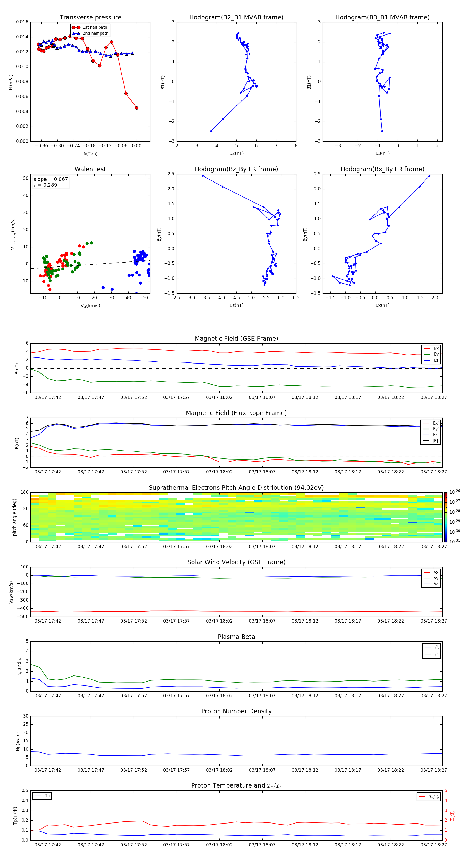Click the 'Bz' entry in GSE legend
Viewport: 473px width, 868px height.
pyautogui.click(x=431, y=360)
